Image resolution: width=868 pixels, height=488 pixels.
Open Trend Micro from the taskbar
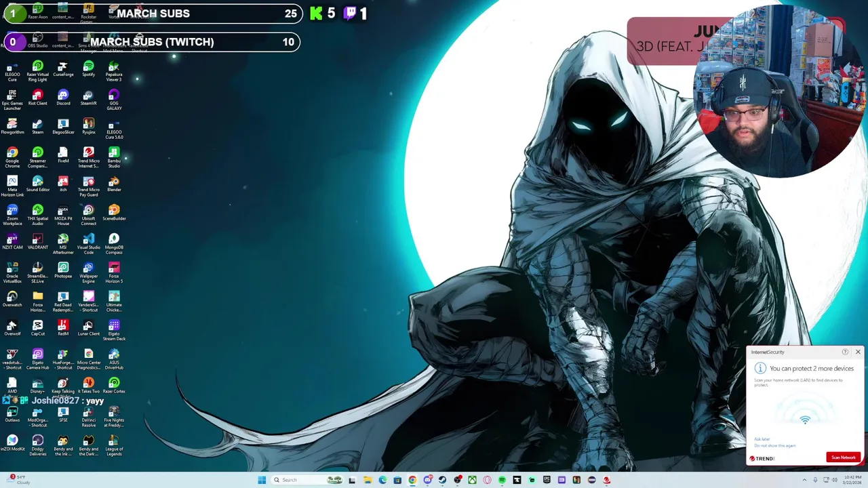tap(606, 480)
